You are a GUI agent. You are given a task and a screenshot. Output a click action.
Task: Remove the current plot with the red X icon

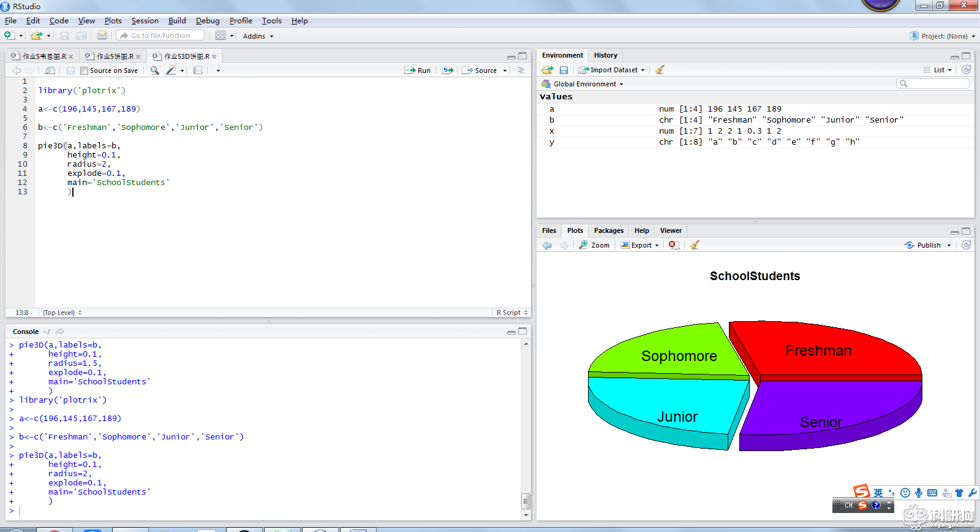(x=673, y=245)
